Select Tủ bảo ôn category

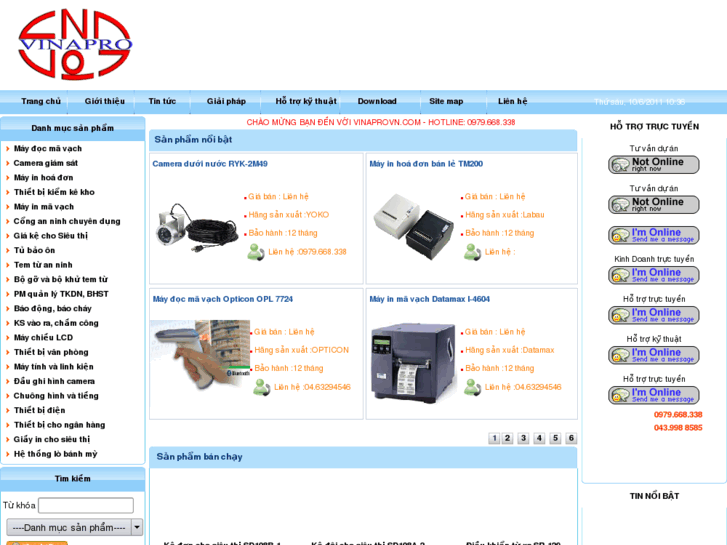(34, 250)
